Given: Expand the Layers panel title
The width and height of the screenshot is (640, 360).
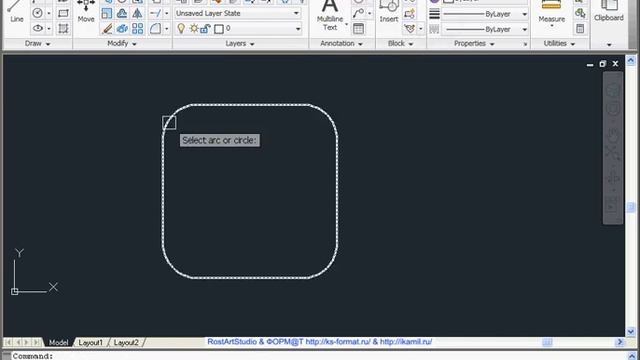Looking at the screenshot, I should (x=240, y=43).
